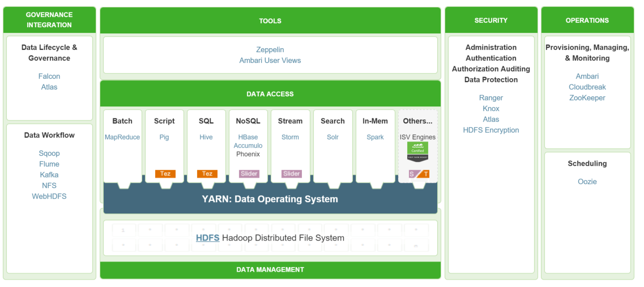The width and height of the screenshot is (644, 287).
Task: Click the Slider badge in NoSQL column
Action: click(249, 174)
